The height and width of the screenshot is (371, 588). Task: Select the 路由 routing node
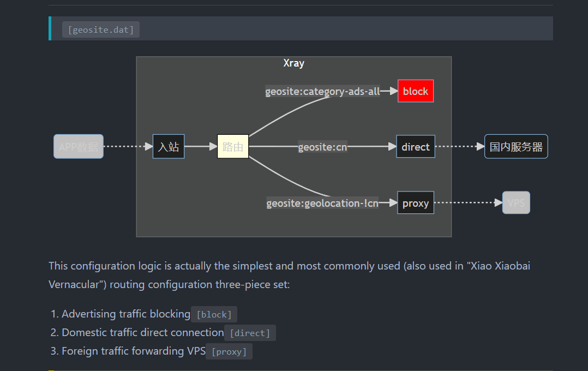click(233, 146)
